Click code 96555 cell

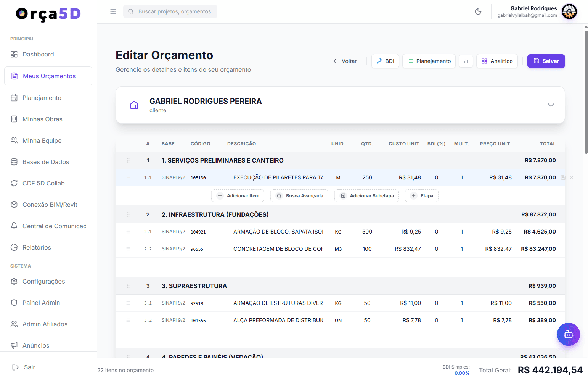click(x=197, y=249)
